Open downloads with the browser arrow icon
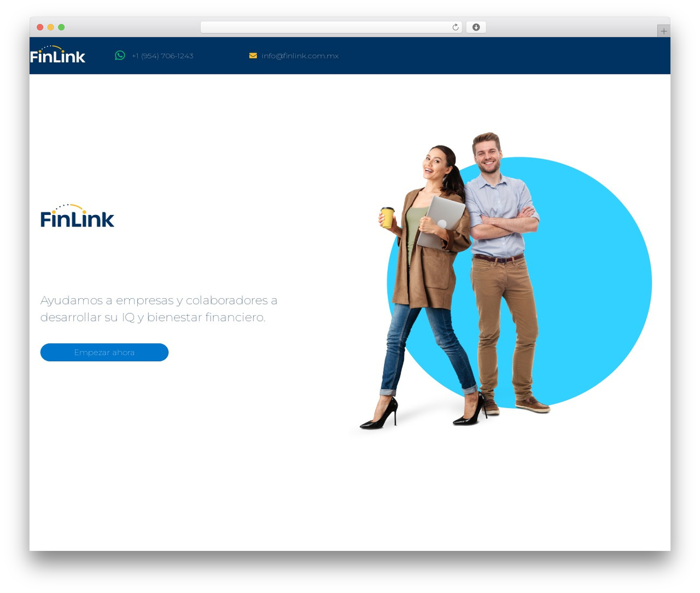700x593 pixels. pyautogui.click(x=476, y=27)
